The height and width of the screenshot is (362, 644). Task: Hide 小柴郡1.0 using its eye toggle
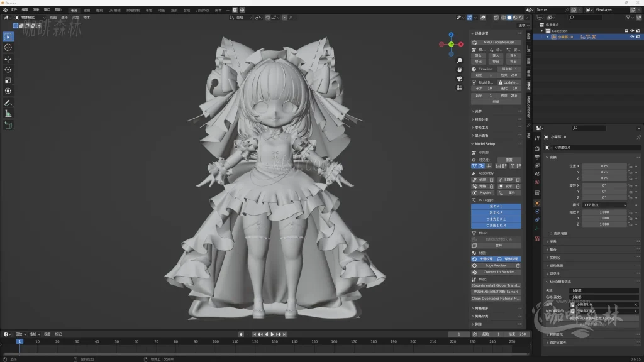[632, 36]
